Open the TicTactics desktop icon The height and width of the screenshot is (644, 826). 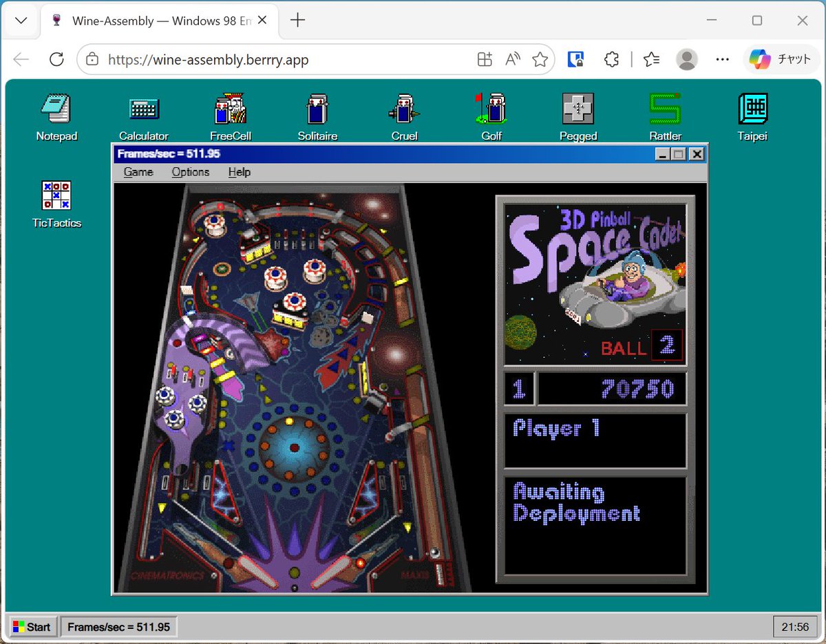point(56,204)
